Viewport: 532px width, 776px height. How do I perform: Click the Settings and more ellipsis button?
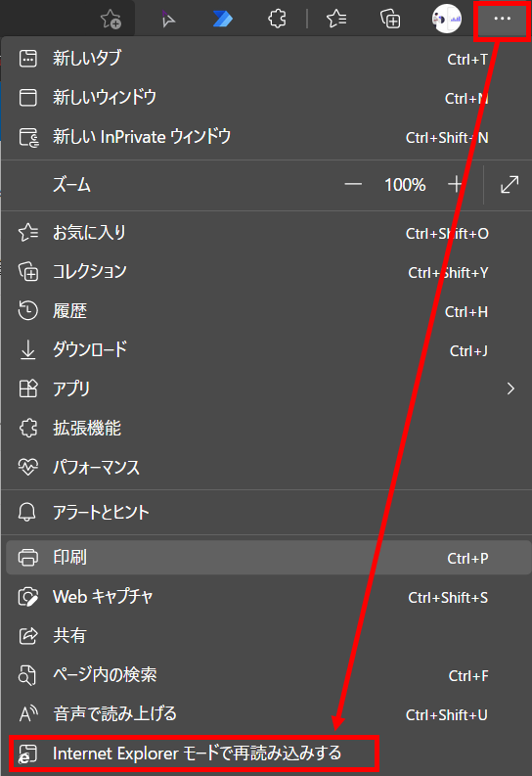pyautogui.click(x=503, y=19)
